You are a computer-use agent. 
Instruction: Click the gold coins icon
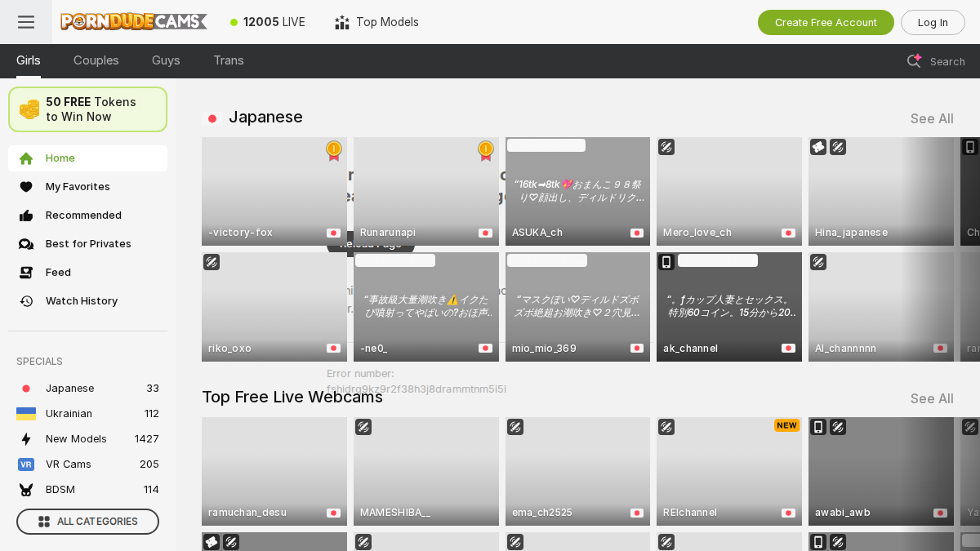tap(29, 109)
